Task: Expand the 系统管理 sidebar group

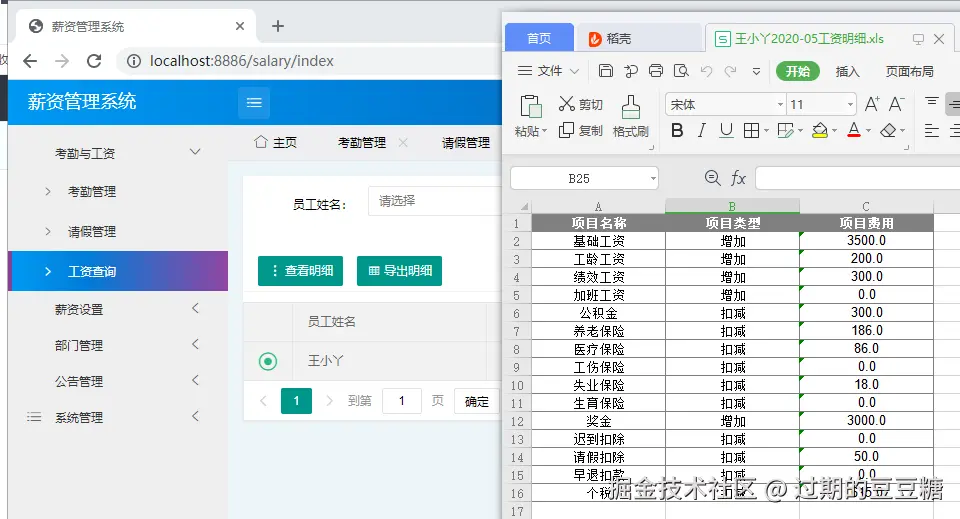Action: (195, 416)
